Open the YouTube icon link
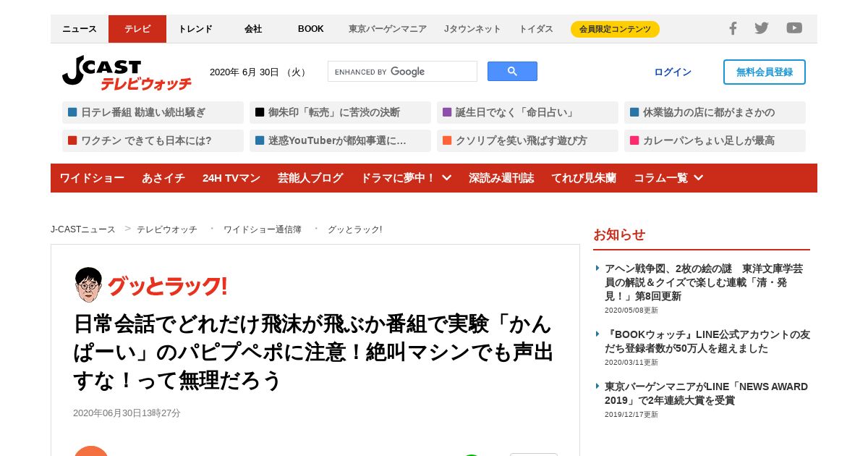The width and height of the screenshot is (868, 456). tap(794, 28)
